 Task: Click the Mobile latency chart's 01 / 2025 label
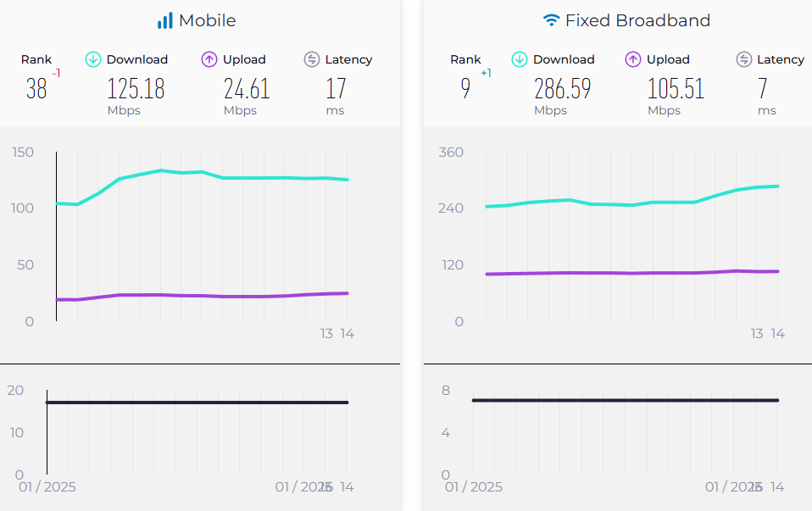click(47, 487)
